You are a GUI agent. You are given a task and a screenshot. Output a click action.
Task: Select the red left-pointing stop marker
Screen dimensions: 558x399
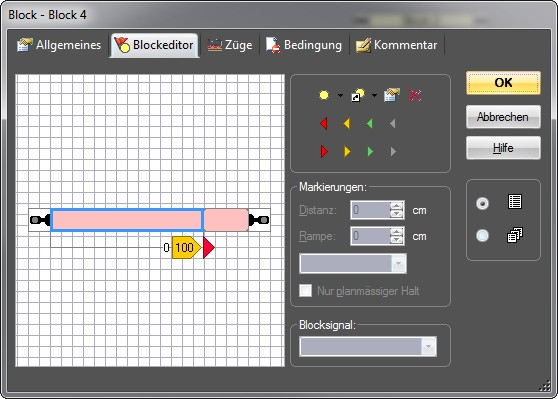click(323, 124)
